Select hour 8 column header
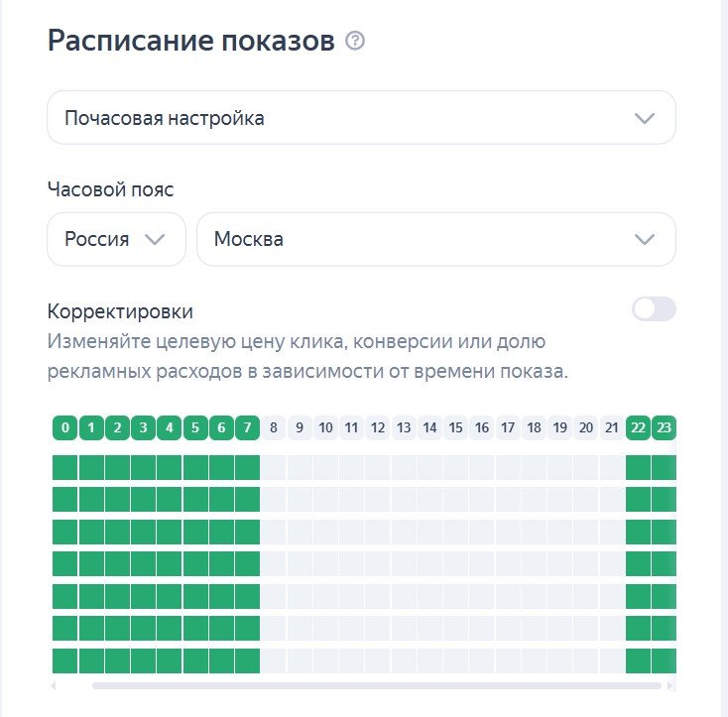 coord(274,428)
